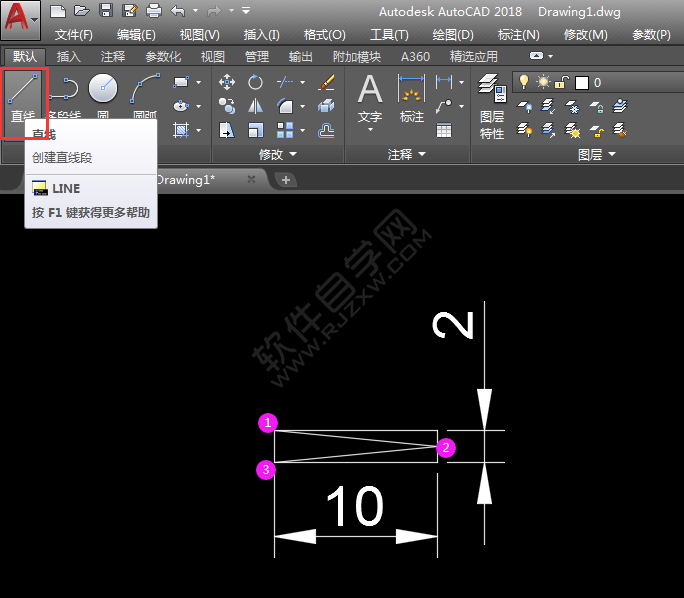684x598 pixels.
Task: Open Layer Properties (图层特性) panel
Action: [x=491, y=105]
